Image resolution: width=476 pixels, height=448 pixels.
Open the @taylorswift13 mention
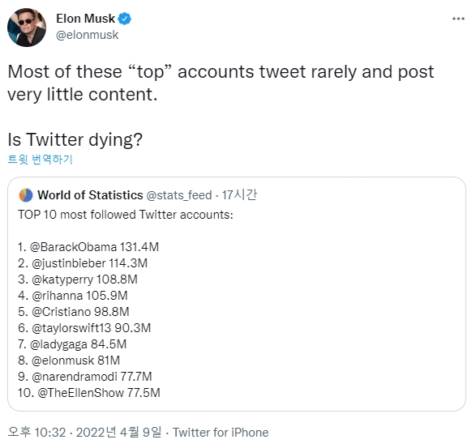71,328
